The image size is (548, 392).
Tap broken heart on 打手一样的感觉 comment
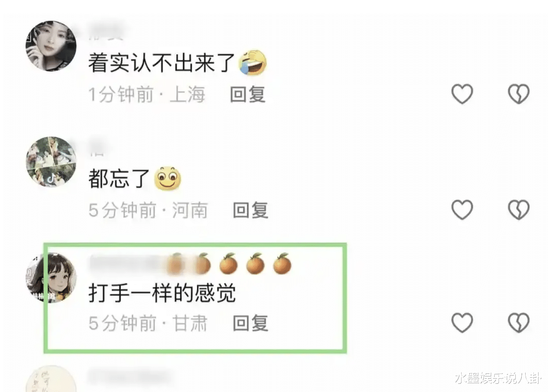pyautogui.click(x=519, y=323)
